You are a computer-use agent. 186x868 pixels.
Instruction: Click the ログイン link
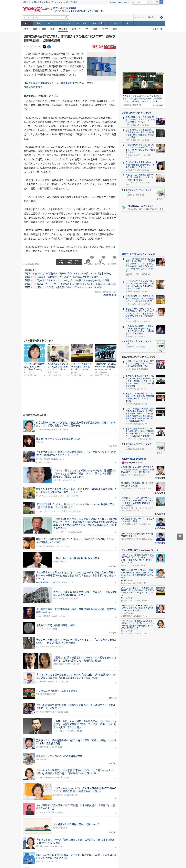(x=57, y=11)
